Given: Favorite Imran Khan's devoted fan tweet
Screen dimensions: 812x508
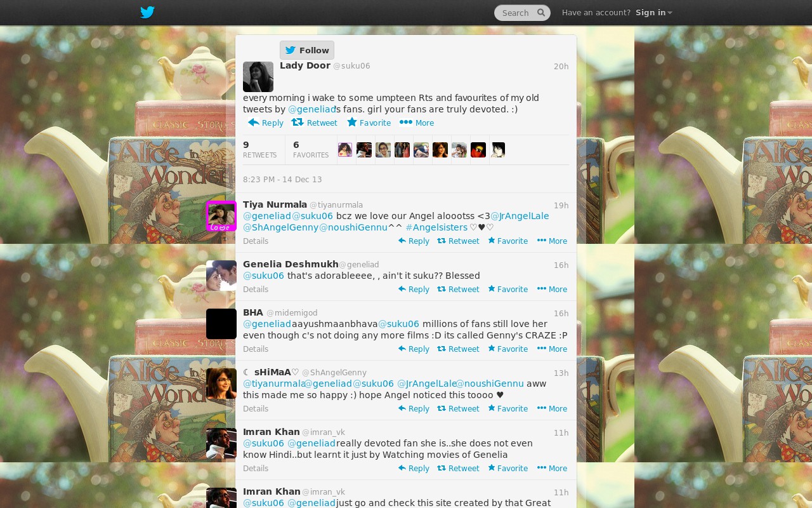Looking at the screenshot, I should pos(507,469).
